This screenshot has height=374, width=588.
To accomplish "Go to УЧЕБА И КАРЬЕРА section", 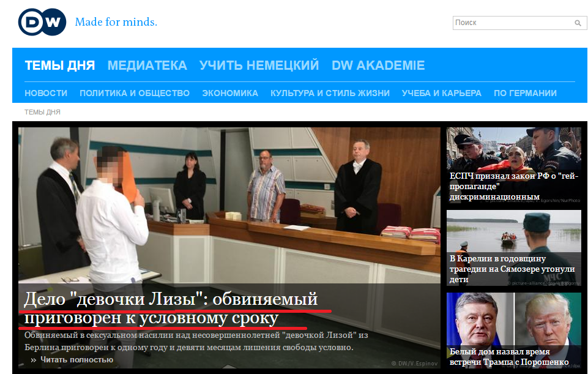I will [x=441, y=93].
